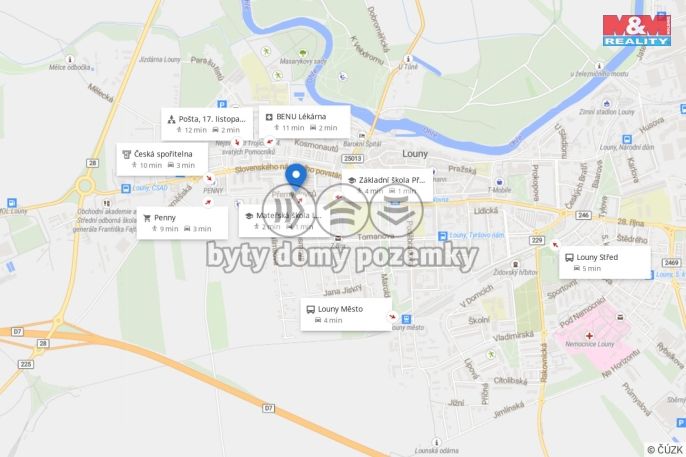Image resolution: width=686 pixels, height=457 pixels.
Task: Click the Masarykovy sady tree icon
Action: [x=302, y=53]
